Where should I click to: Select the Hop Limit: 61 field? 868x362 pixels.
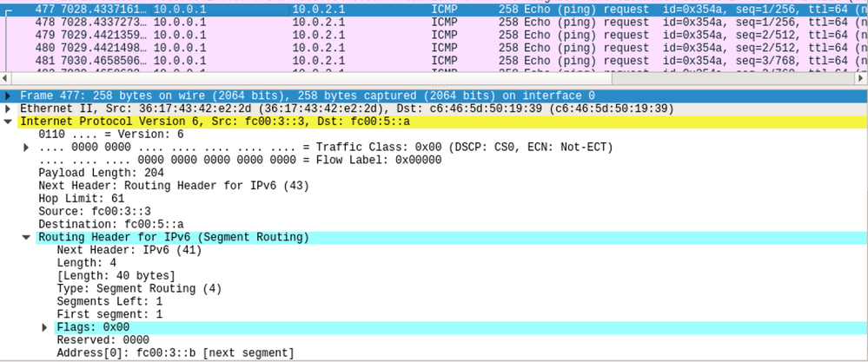[x=82, y=199]
